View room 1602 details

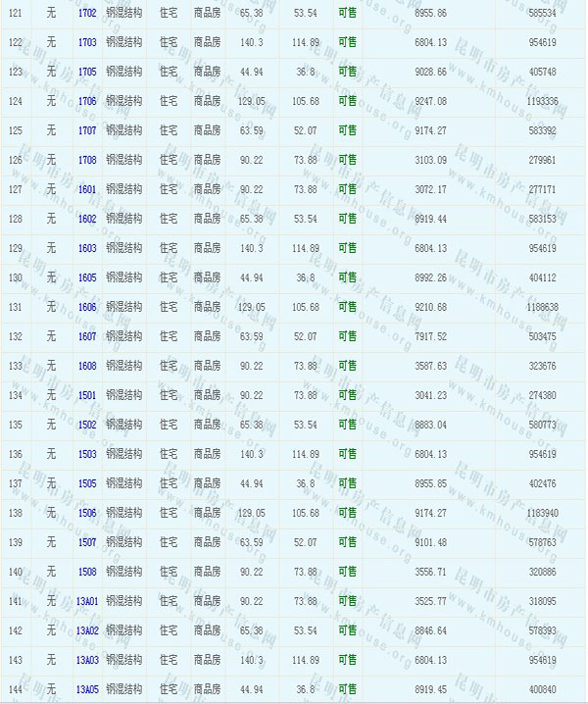coord(87,220)
